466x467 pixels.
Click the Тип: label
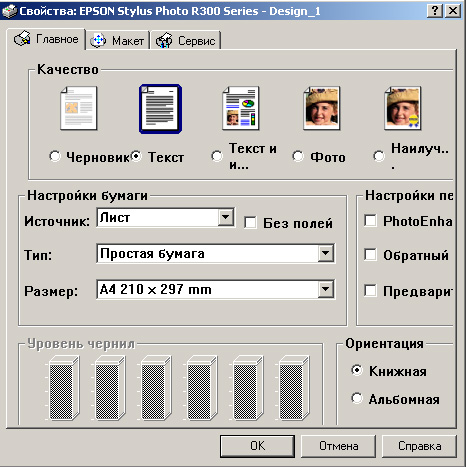click(x=38, y=255)
